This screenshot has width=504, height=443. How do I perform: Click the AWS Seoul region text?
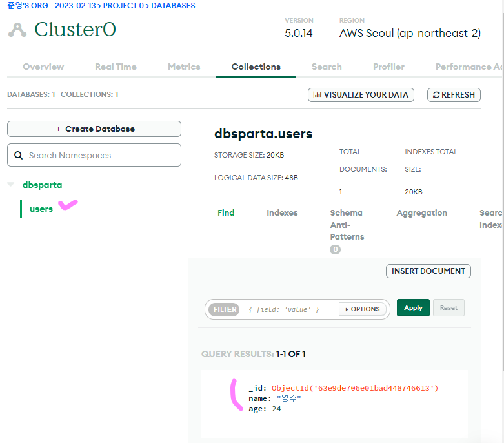[x=410, y=33]
